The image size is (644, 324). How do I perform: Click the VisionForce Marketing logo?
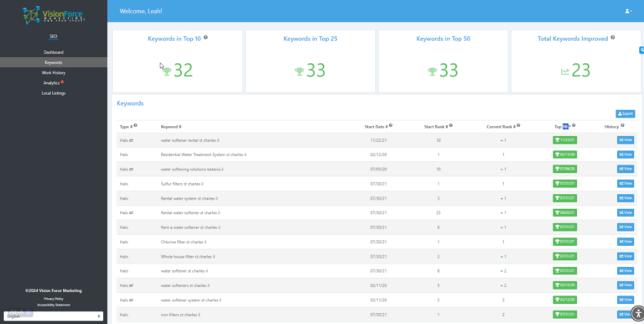tap(54, 15)
